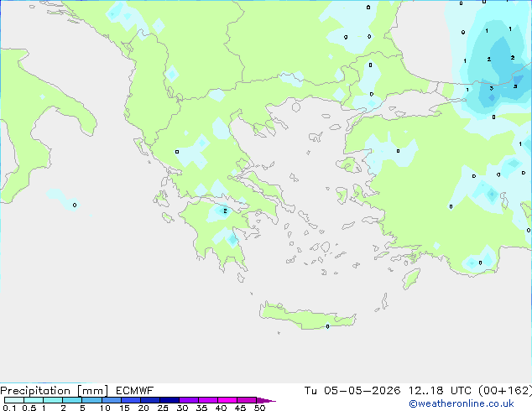Viewport: 532px width, 411px height.
Task: Click the '50' legend tick label
Action: tap(259, 408)
